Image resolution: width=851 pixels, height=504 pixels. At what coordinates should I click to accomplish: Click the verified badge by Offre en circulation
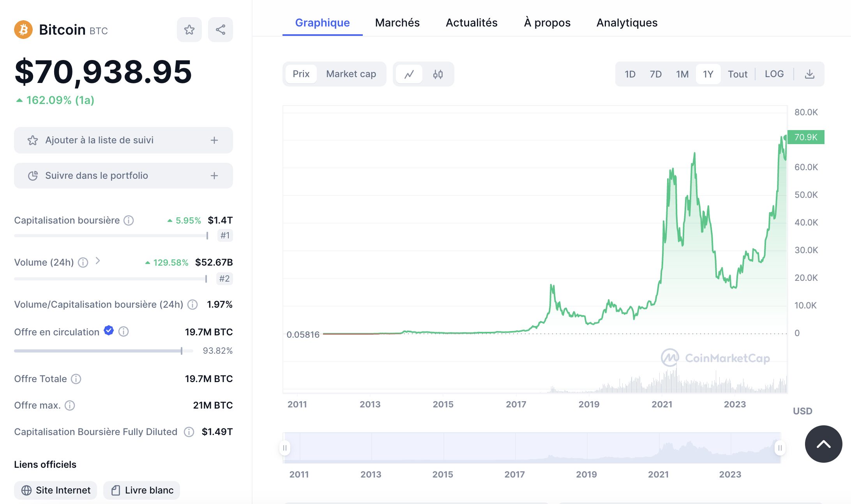[x=109, y=331]
